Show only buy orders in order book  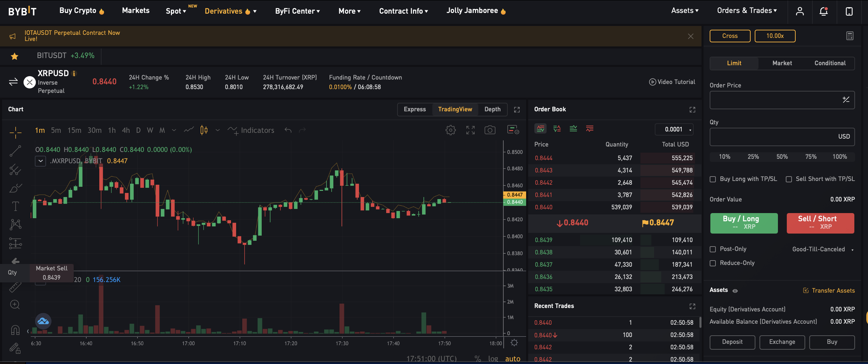(x=573, y=129)
